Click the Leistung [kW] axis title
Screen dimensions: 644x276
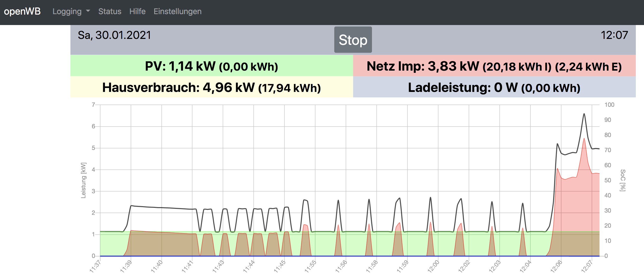click(83, 180)
